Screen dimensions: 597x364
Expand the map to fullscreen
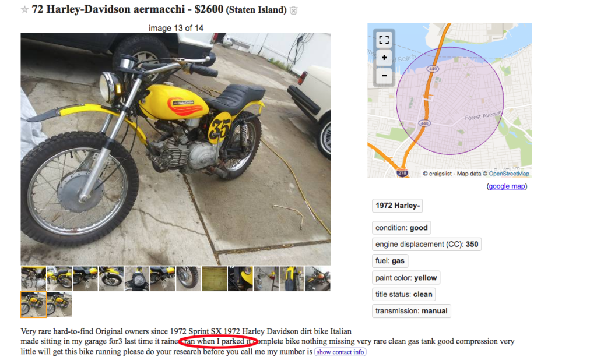coord(384,40)
